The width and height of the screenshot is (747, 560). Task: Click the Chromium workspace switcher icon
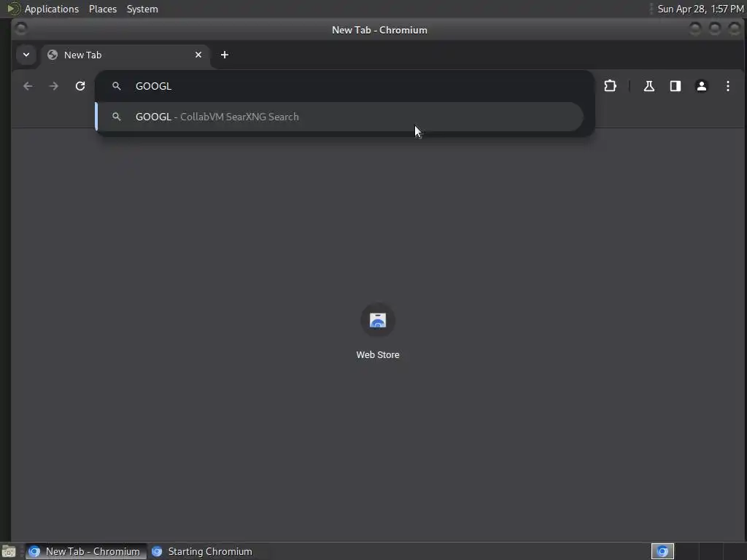tap(662, 551)
